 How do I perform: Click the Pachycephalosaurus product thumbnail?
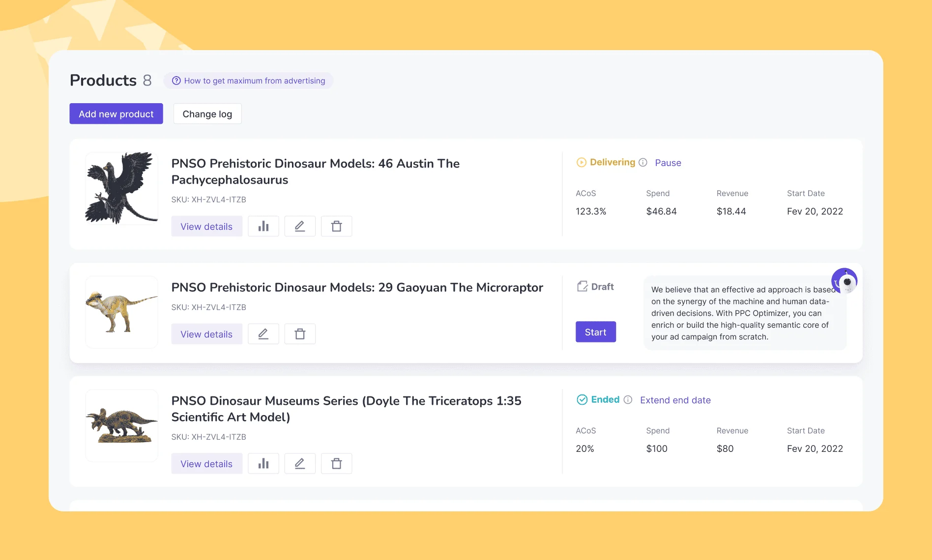pos(121,188)
